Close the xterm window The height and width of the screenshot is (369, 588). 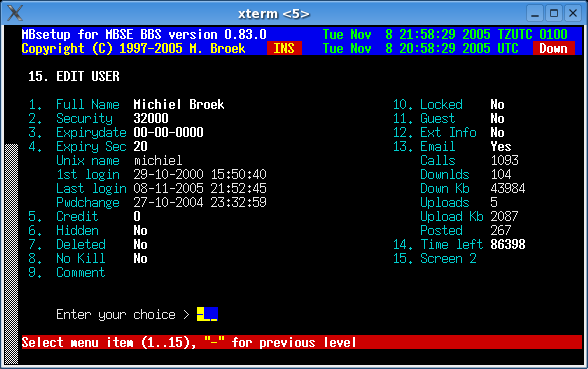573,14
